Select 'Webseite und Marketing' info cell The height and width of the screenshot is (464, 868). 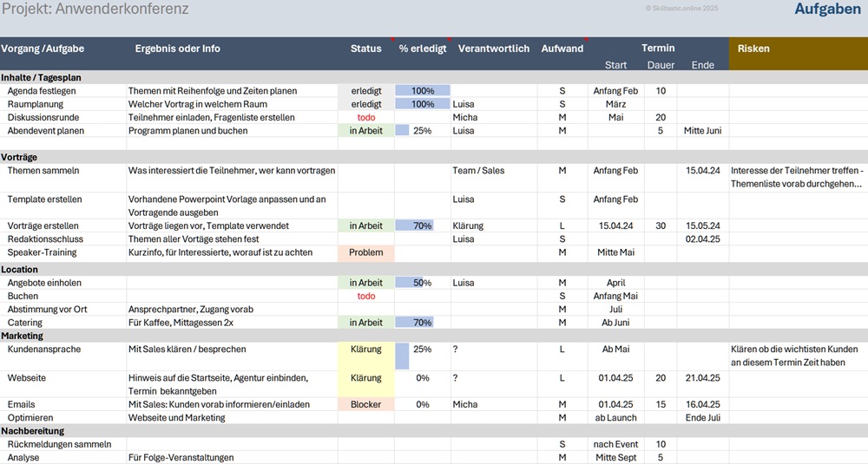(233, 417)
